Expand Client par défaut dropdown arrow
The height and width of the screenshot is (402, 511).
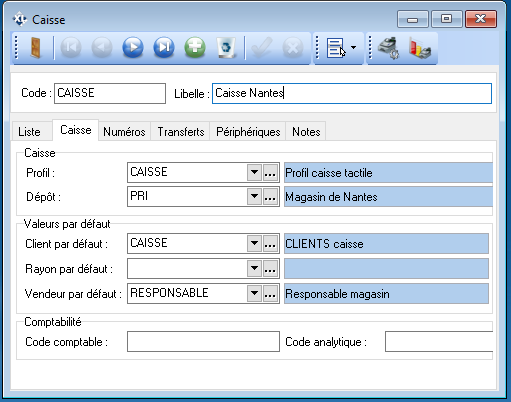coord(254,243)
